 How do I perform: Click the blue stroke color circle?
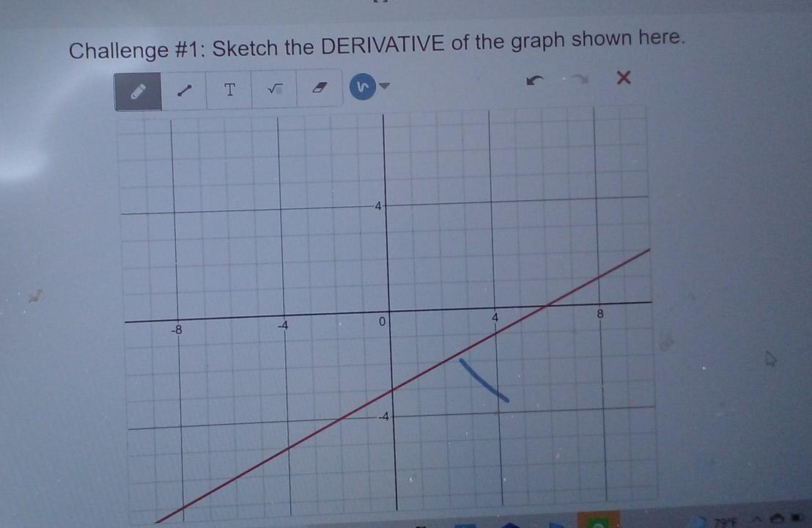click(363, 87)
